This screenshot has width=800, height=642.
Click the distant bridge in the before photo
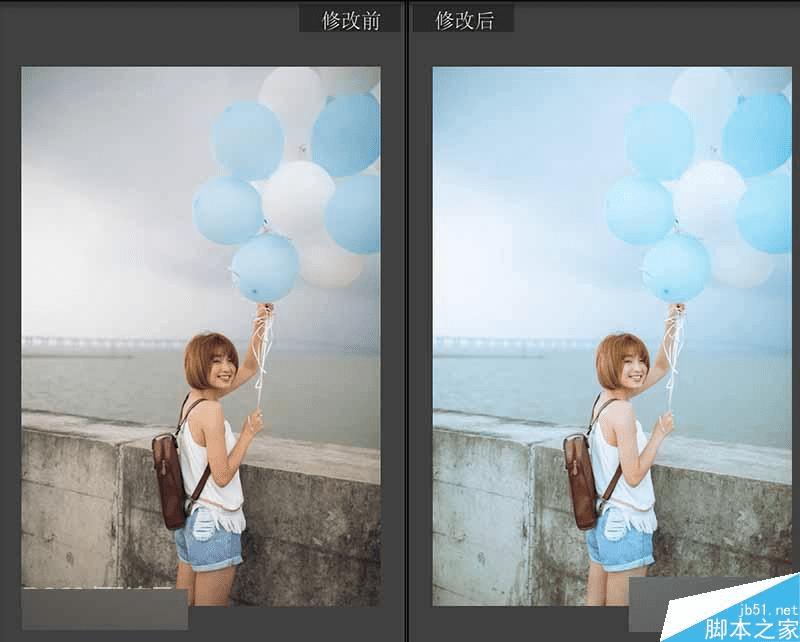(102, 343)
